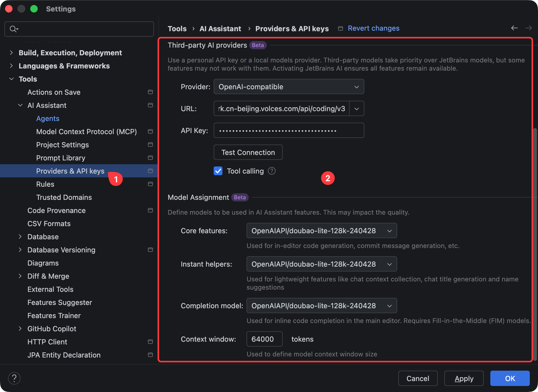The width and height of the screenshot is (538, 392).
Task: Click the forward navigation arrow
Action: point(528,28)
